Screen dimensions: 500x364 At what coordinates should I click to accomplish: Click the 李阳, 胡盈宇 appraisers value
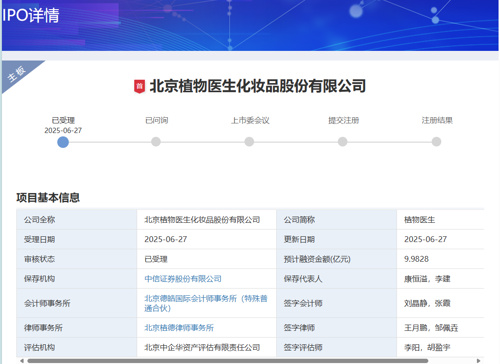tap(427, 347)
